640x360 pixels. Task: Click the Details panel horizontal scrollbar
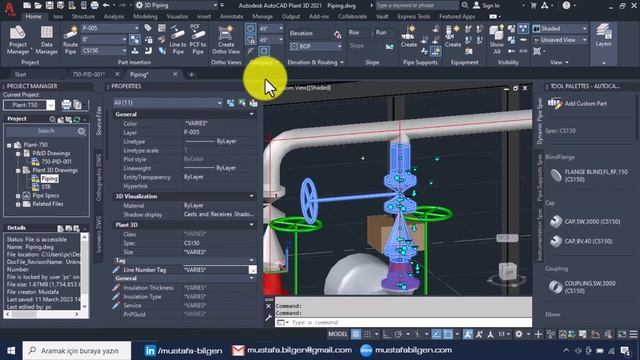tap(42, 314)
